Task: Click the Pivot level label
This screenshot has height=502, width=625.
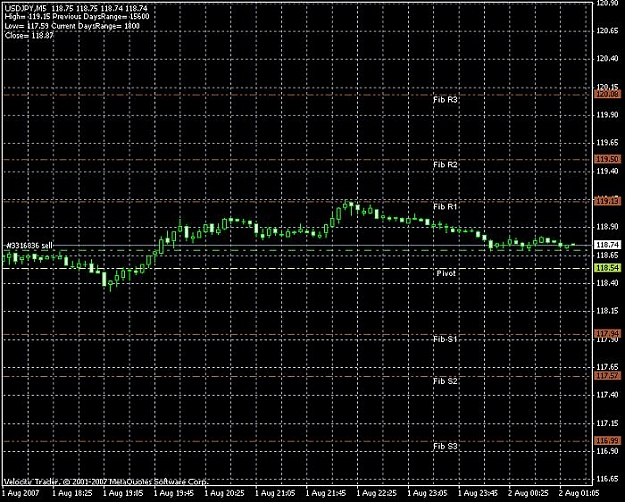Action: [446, 274]
